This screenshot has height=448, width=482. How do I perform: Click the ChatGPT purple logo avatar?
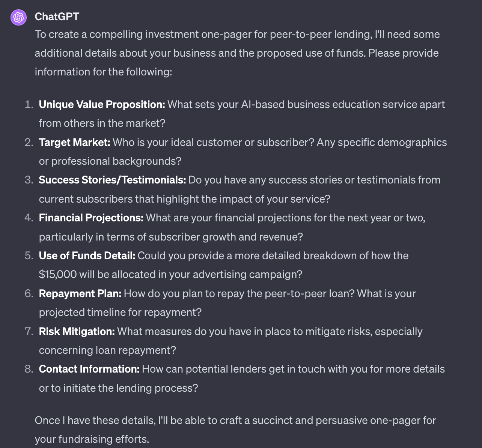[18, 17]
